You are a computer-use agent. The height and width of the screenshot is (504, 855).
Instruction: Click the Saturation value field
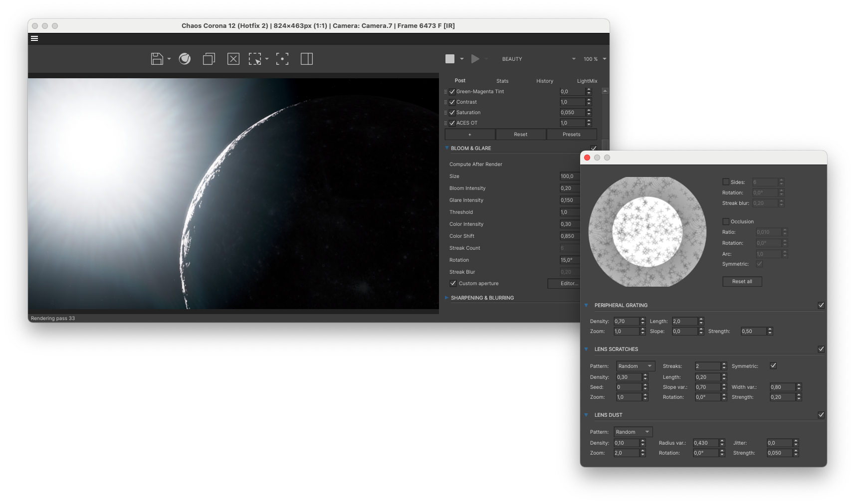pyautogui.click(x=573, y=113)
